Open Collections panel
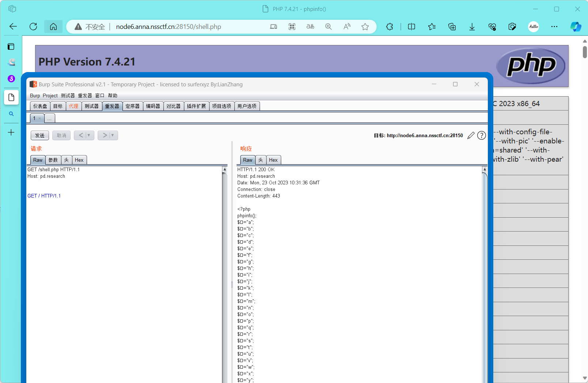Screen dimensions: 588x383 [452, 26]
